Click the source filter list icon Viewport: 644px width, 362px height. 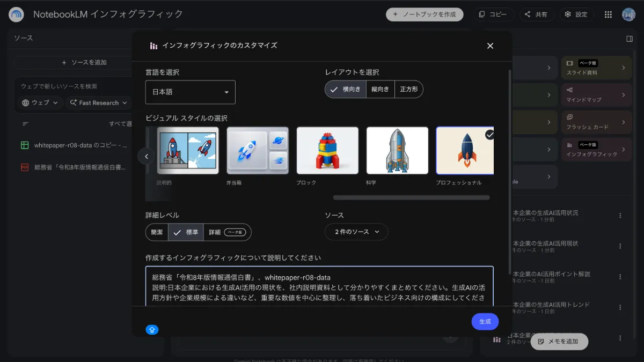tap(25, 124)
